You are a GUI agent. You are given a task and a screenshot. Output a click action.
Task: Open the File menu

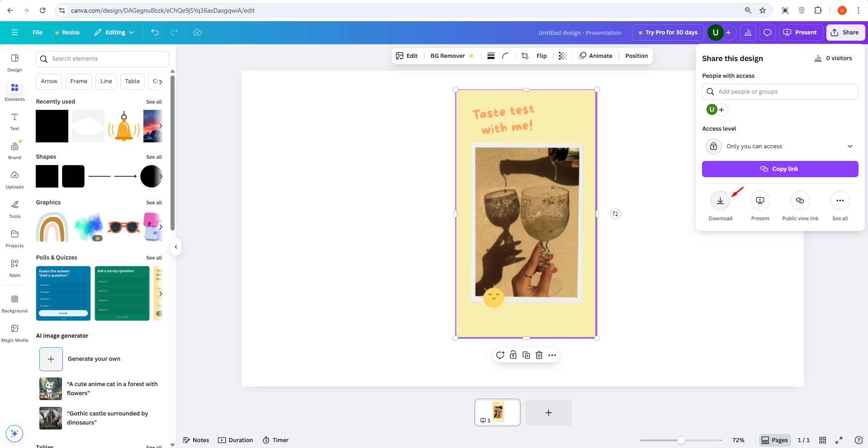(x=37, y=32)
